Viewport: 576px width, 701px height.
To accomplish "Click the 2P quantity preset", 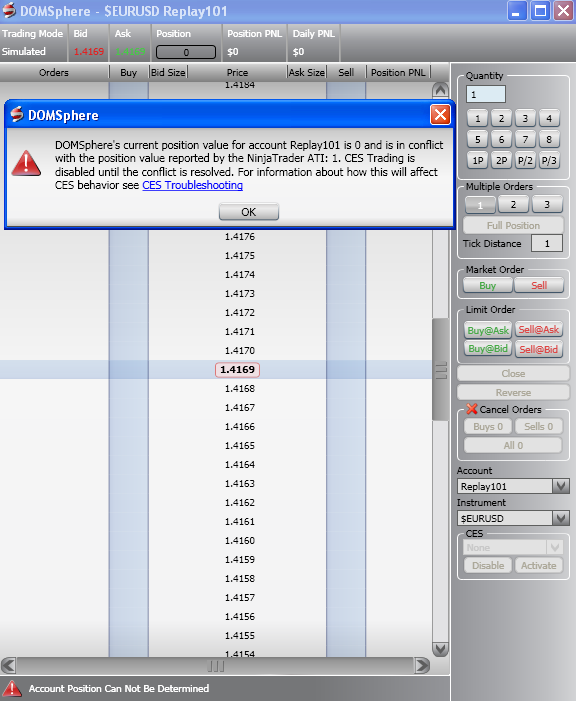I will pos(501,160).
